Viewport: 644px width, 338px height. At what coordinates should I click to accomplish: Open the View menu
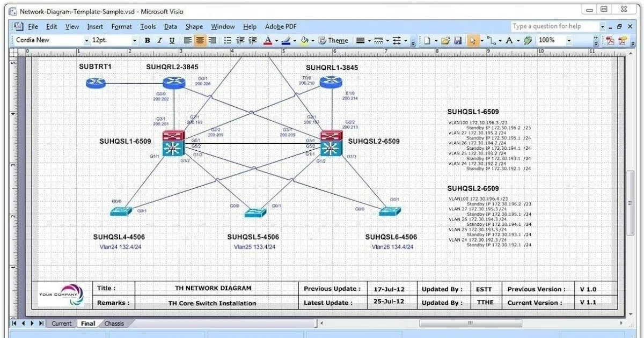(72, 26)
